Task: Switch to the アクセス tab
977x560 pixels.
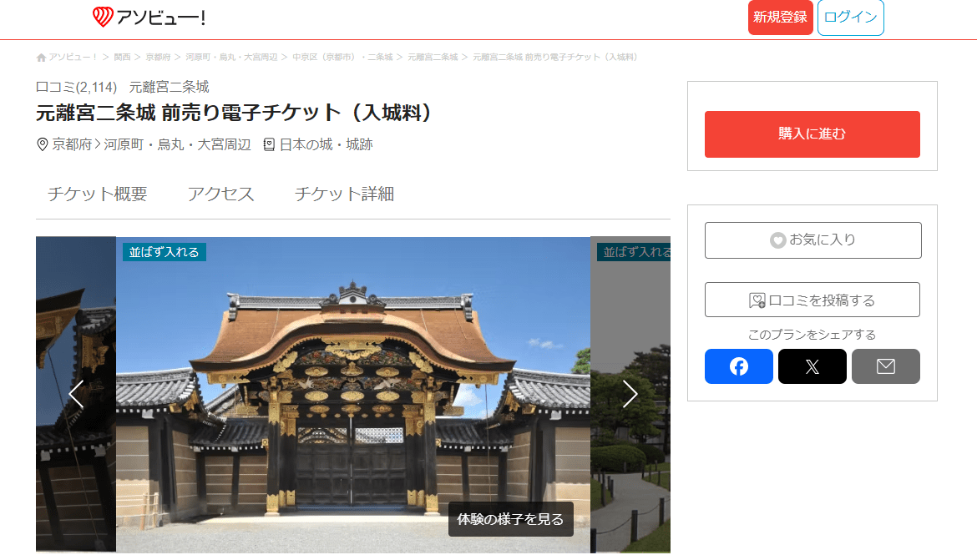Action: (220, 194)
